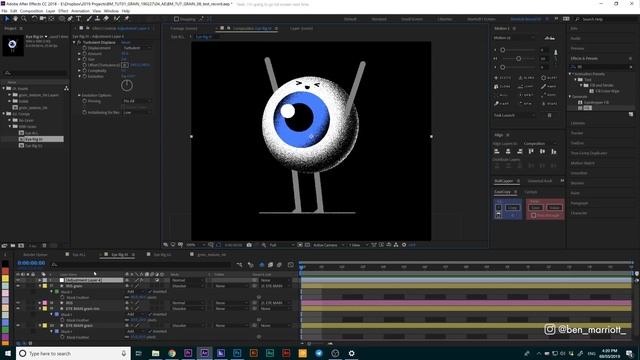
Task: Pick the red label color swatch
Action: coord(5,271)
